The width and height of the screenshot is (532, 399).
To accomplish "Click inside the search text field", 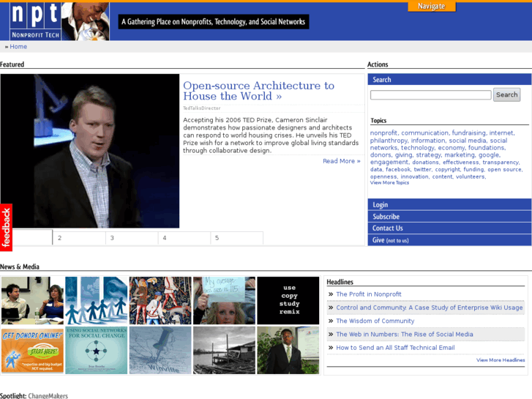I will click(430, 95).
